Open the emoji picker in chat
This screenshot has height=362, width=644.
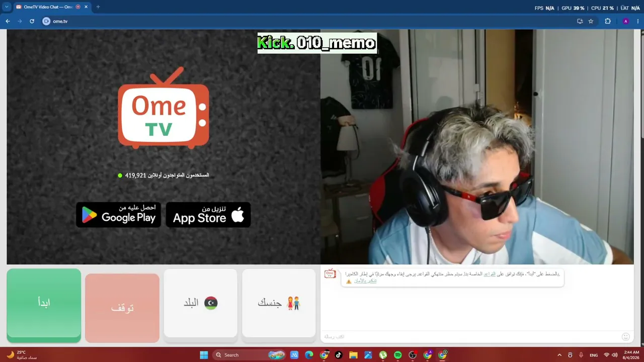tap(626, 336)
